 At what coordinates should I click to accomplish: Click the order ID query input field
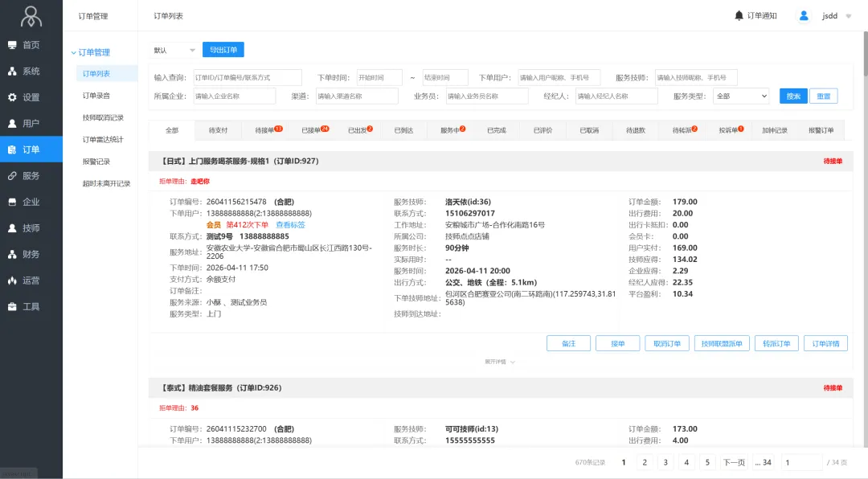coord(247,77)
